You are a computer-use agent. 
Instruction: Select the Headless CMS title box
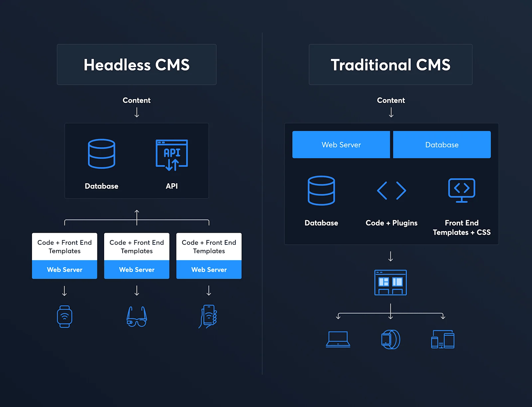pyautogui.click(x=137, y=65)
